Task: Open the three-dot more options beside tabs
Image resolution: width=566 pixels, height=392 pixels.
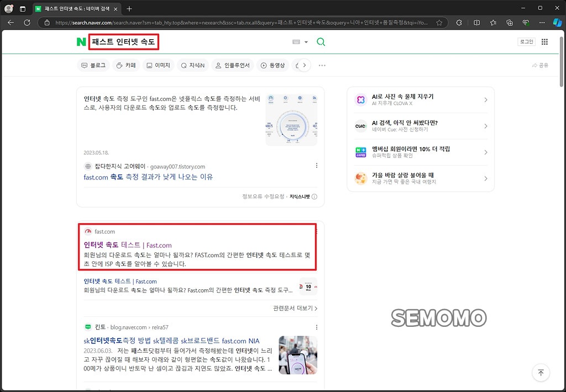Action: 322,65
